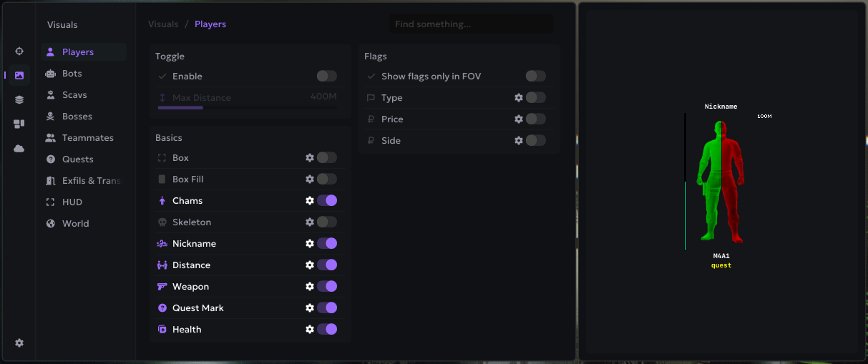Screen dimensions: 868x364
Task: Turn on Show flags only in FOV
Action: (x=535, y=77)
